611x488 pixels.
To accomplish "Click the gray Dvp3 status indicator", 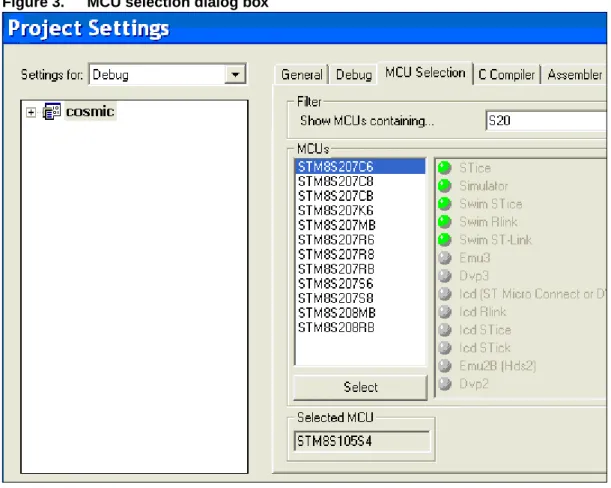I will [x=445, y=276].
